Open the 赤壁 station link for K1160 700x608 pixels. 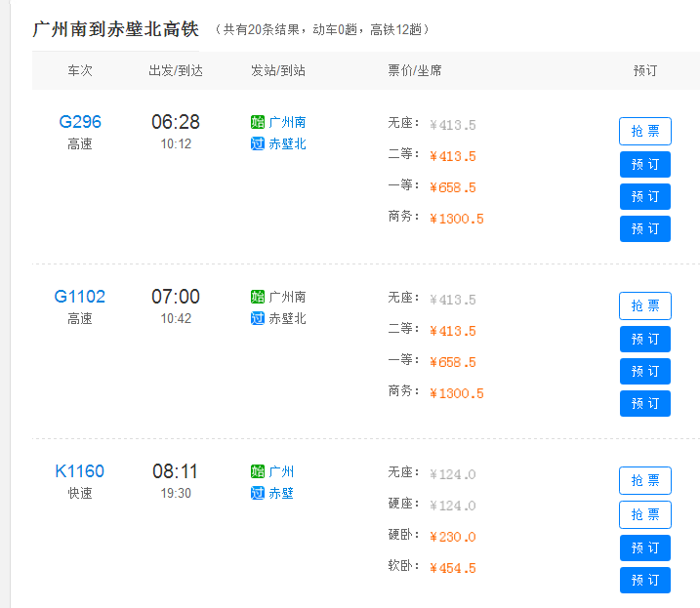coord(281,493)
